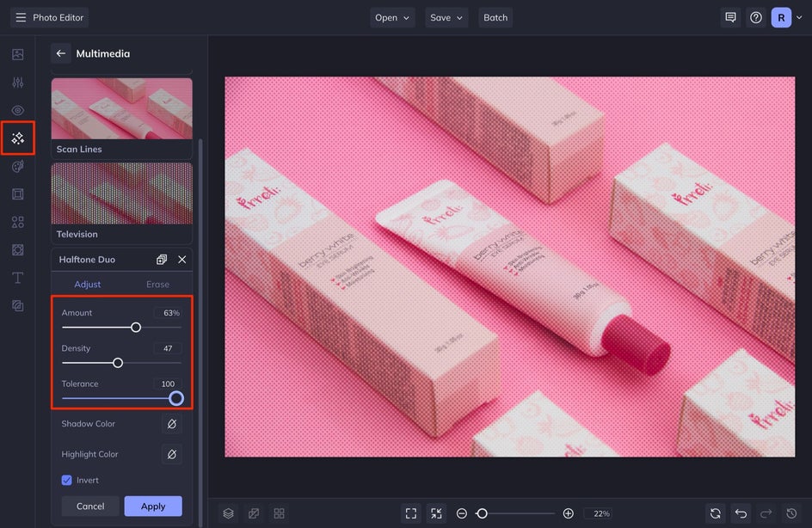Image resolution: width=812 pixels, height=528 pixels.
Task: Open the help question mark icon
Action: [755, 17]
